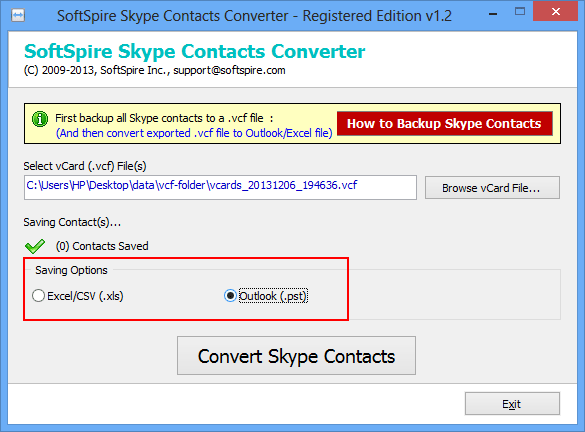585x432 pixels.
Task: Click the app icon in title bar
Action: (18, 15)
